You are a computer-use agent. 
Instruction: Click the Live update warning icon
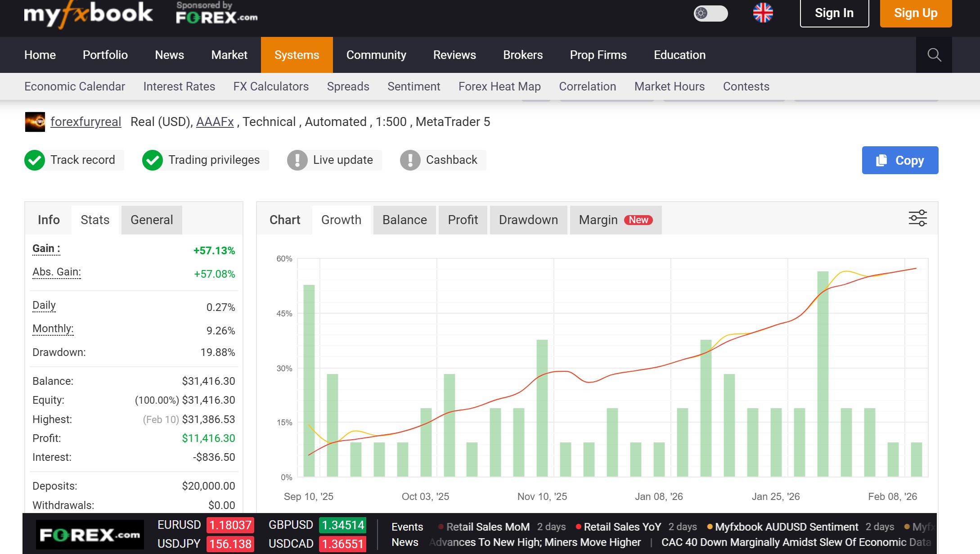[297, 160]
